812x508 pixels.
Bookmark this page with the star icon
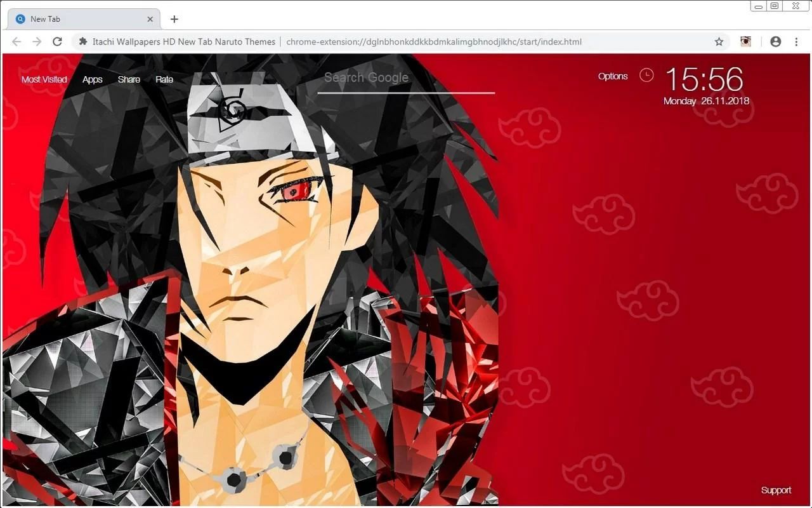pyautogui.click(x=719, y=41)
